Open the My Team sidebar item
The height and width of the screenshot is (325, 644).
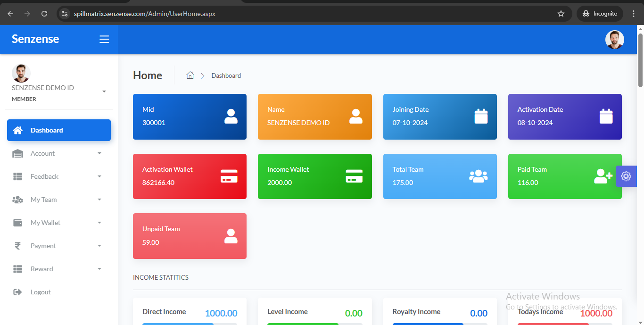(59, 200)
